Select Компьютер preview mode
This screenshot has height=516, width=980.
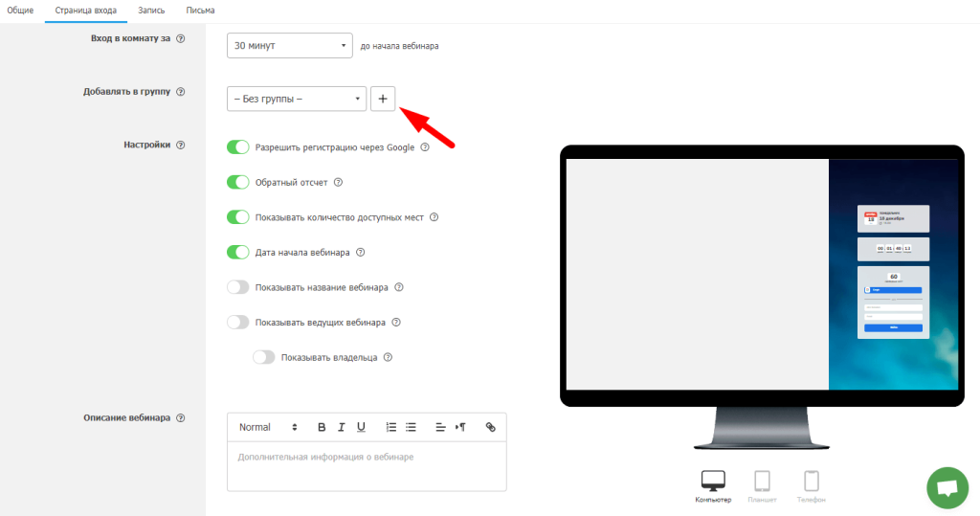pos(713,486)
